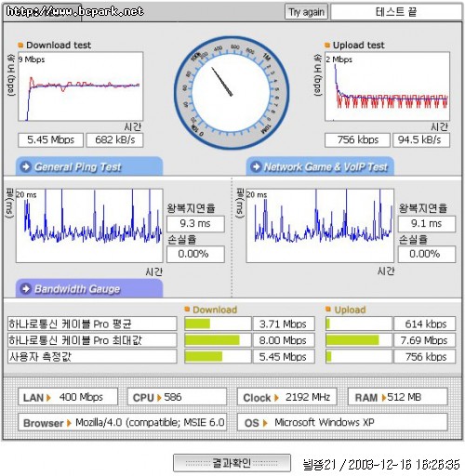Click the 9.3 ms round-trip delay value
The image size is (465, 476).
tap(195, 224)
